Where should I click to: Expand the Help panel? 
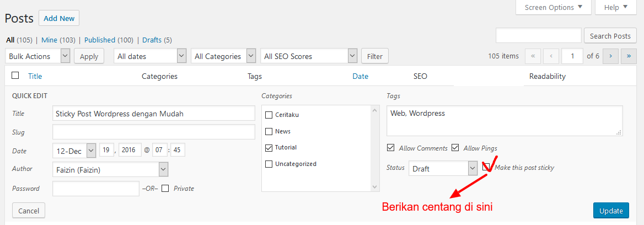[616, 7]
